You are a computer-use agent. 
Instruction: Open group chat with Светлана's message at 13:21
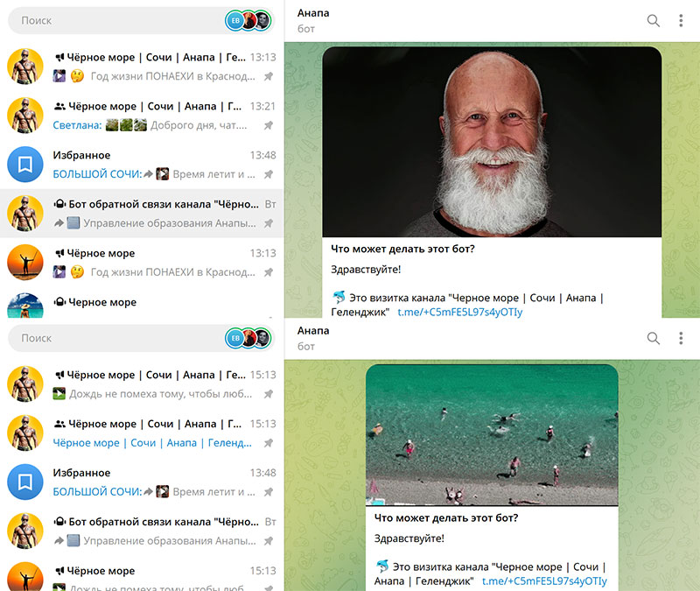(142, 116)
